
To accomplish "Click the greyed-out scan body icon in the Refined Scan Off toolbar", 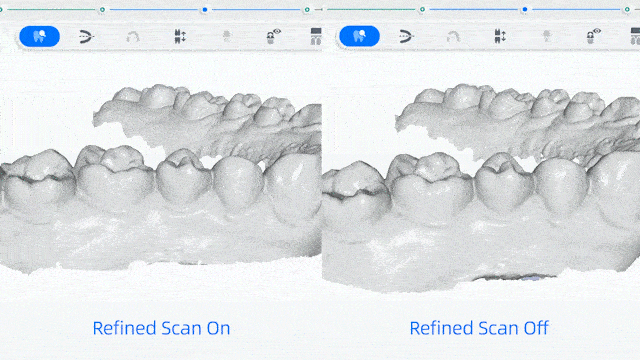I will (x=547, y=36).
